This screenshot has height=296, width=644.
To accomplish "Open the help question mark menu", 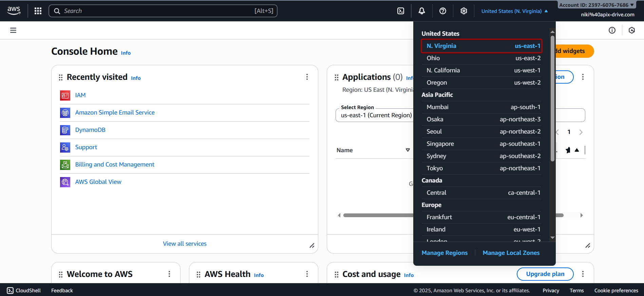I will 443,11.
